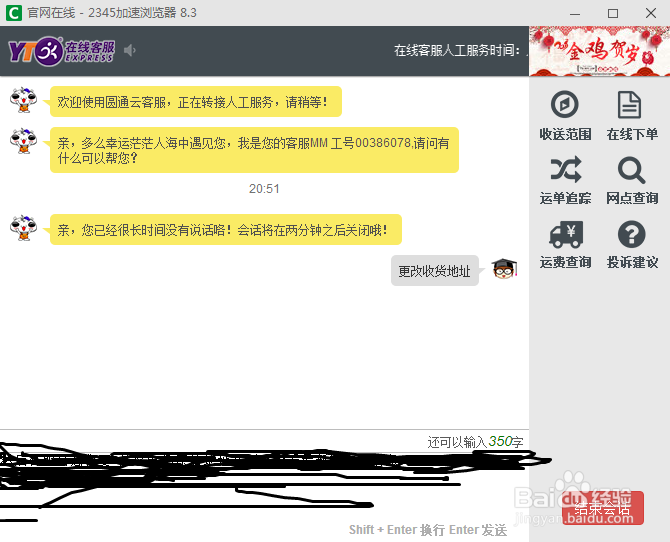Image resolution: width=670 pixels, height=542 pixels.
Task: Open 网点查询 branch search icon
Action: (x=632, y=170)
